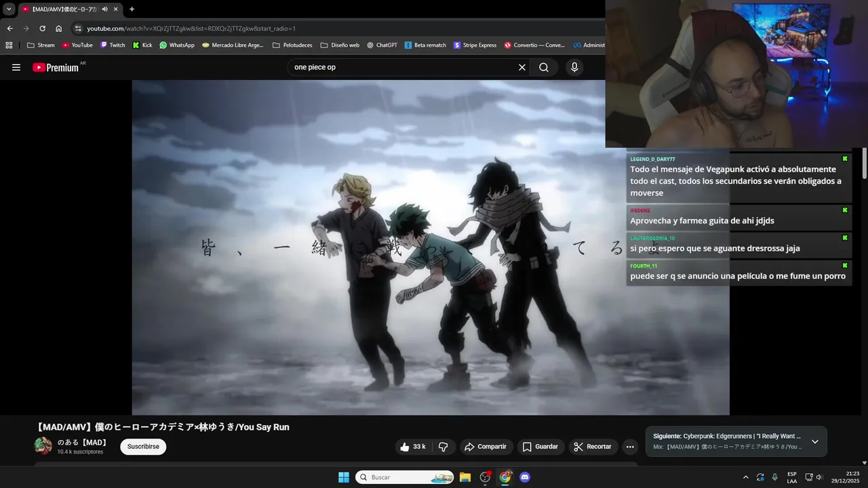
Task: Open volume settings from tray speaker
Action: (819, 477)
